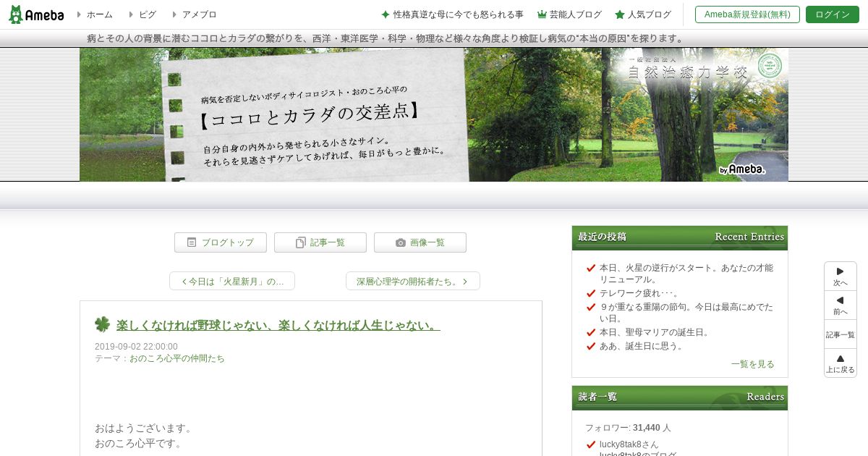This screenshot has height=456, width=868.
Task: Open theme link おのころ心平の仲間たち
Action: [x=177, y=358]
